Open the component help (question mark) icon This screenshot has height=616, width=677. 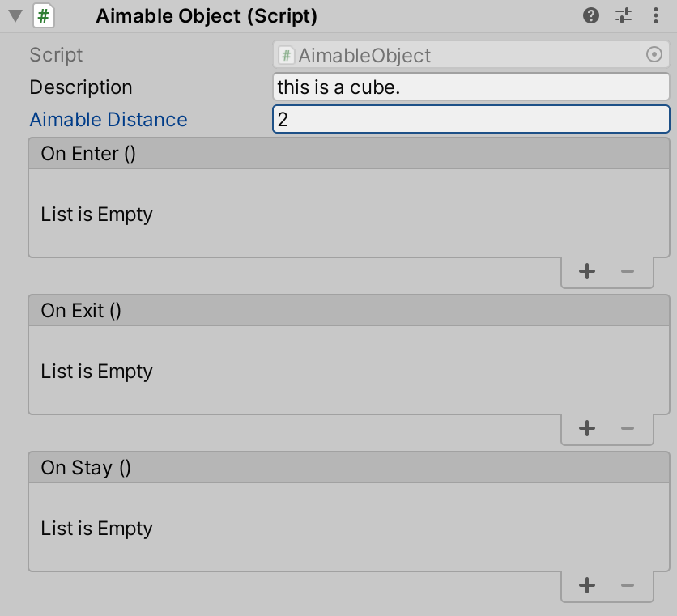tap(590, 15)
